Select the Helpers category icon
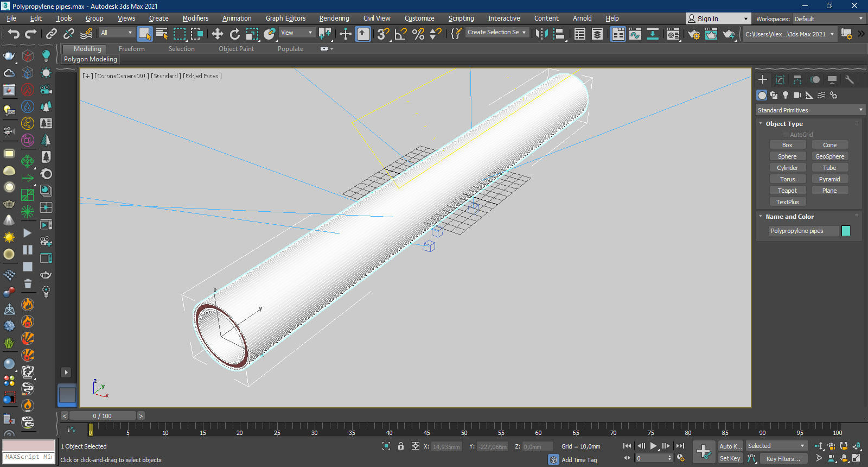Viewport: 868px width, 467px height. pyautogui.click(x=809, y=95)
